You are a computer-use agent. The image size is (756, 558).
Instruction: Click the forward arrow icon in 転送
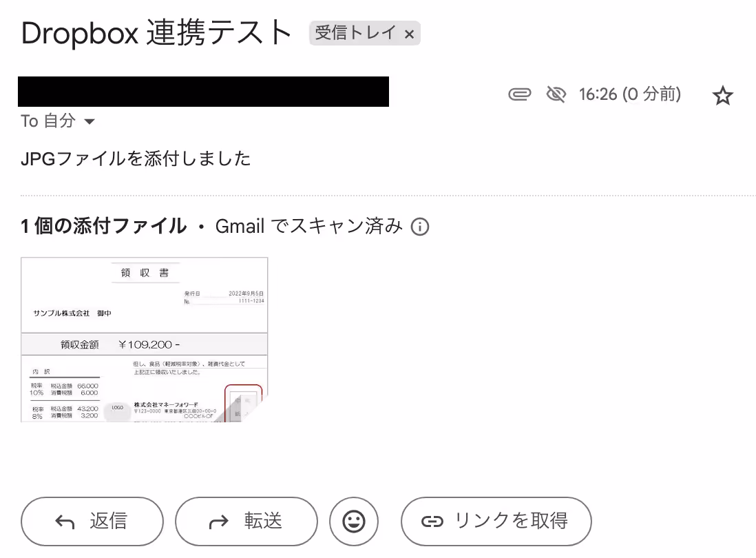pos(218,521)
